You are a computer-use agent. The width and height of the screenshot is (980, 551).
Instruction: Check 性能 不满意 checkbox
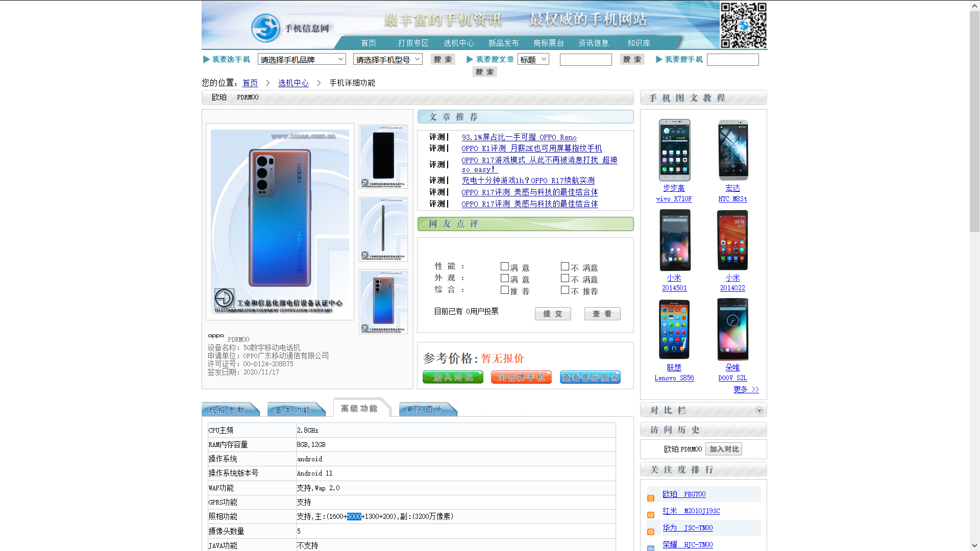coord(565,266)
